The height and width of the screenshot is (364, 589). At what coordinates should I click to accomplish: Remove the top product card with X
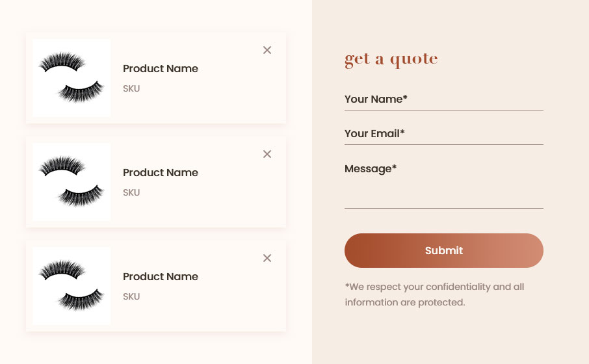pos(267,50)
